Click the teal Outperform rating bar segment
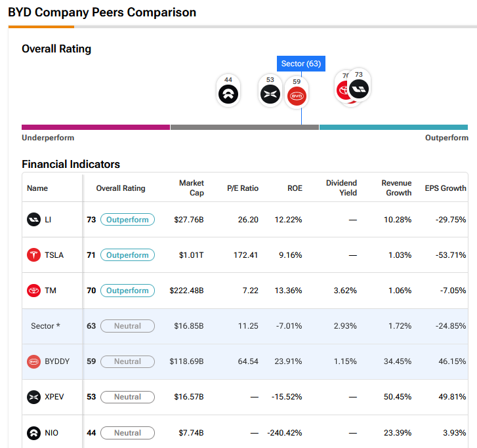Screen dimensions: 477x448 click(x=394, y=127)
